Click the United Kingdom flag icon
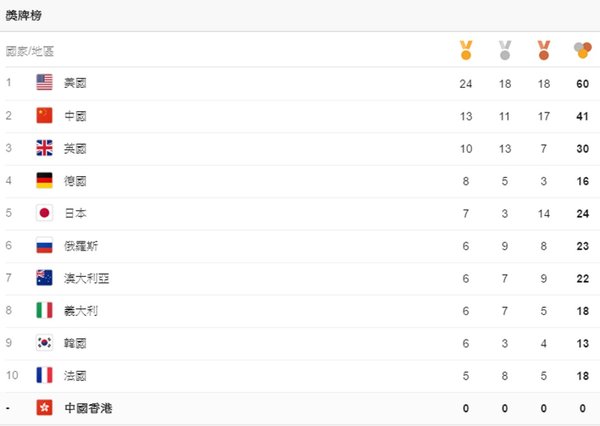 44,148
